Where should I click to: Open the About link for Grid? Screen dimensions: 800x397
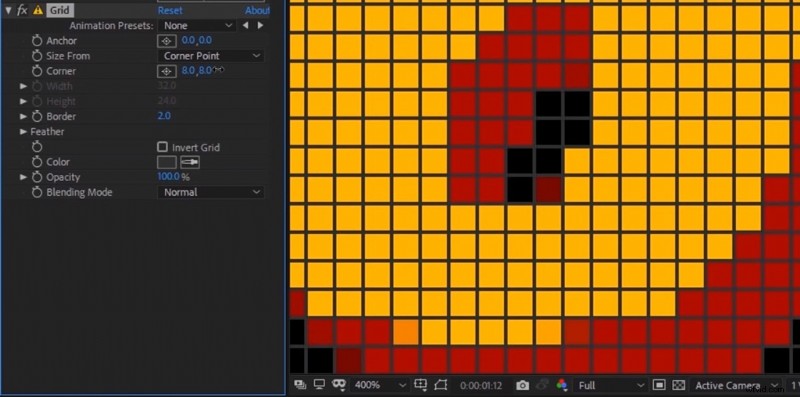(257, 10)
